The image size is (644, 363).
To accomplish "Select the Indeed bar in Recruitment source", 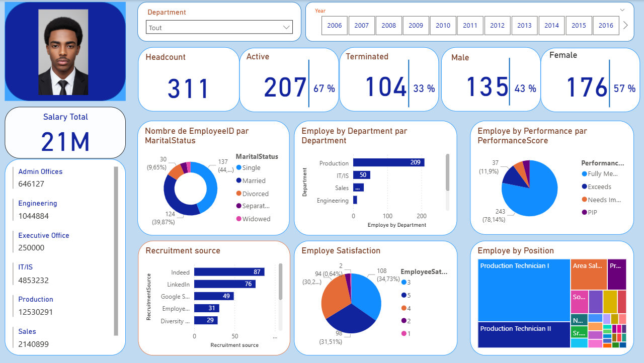I will pos(229,272).
